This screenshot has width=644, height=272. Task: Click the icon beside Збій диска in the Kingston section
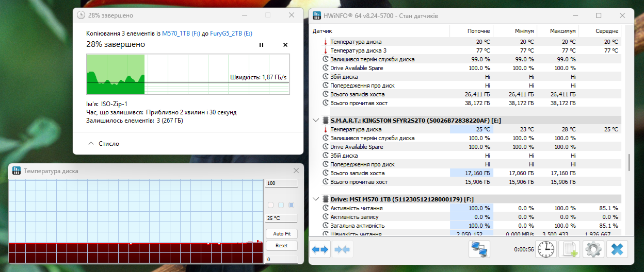pos(325,156)
